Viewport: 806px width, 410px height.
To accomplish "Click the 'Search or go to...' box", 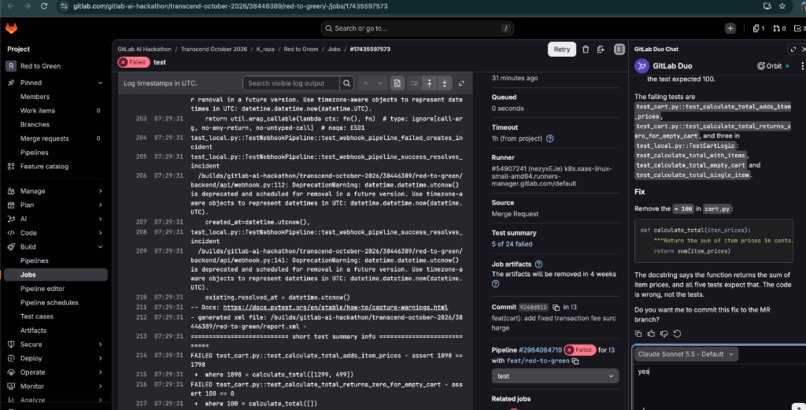I will [417, 28].
